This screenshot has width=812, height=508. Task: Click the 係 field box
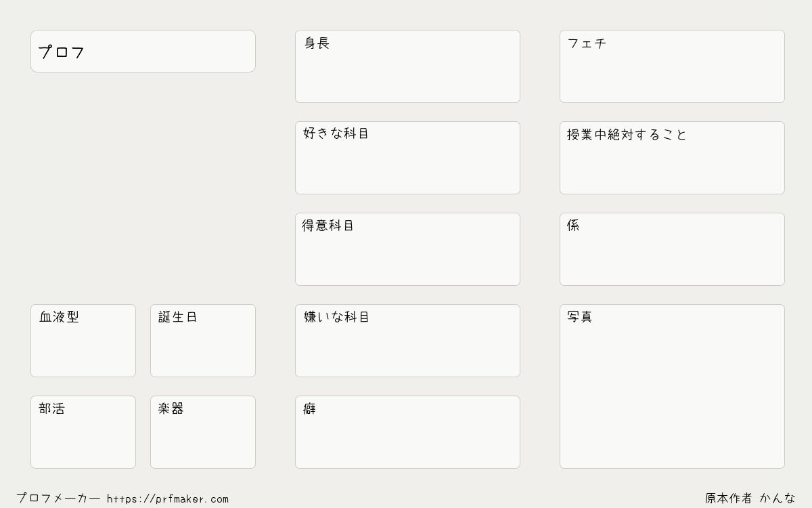point(672,249)
